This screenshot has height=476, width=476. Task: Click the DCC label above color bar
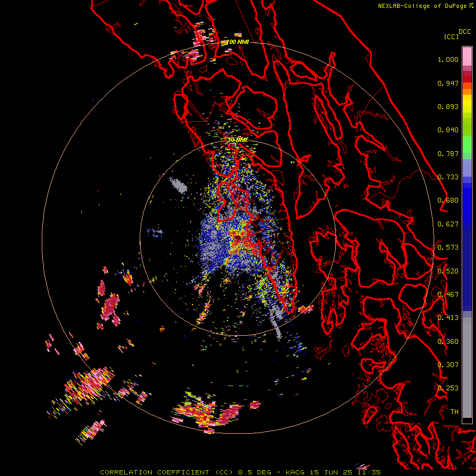tap(464, 32)
